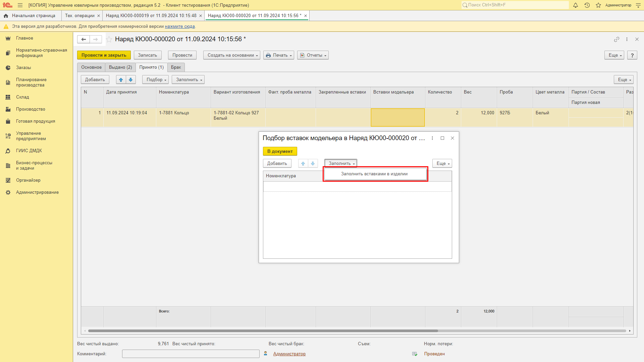Open Производство section
This screenshot has height=362, width=644.
(x=31, y=109)
